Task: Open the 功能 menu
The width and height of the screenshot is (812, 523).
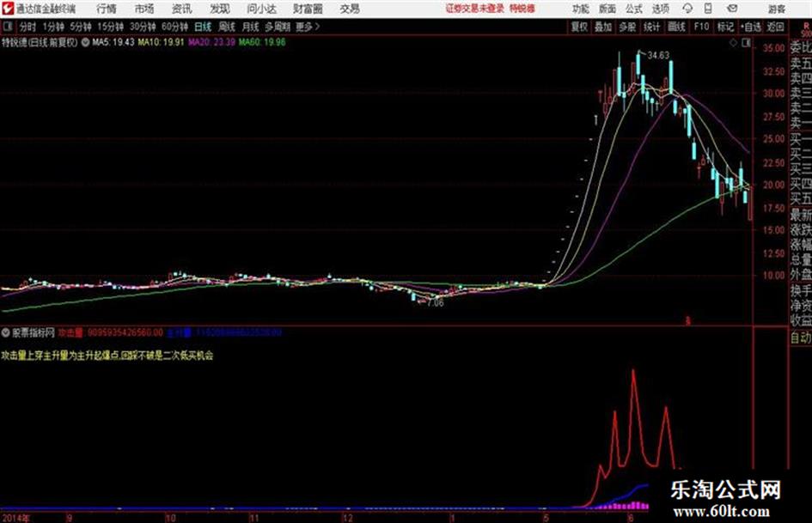Action: (x=581, y=9)
